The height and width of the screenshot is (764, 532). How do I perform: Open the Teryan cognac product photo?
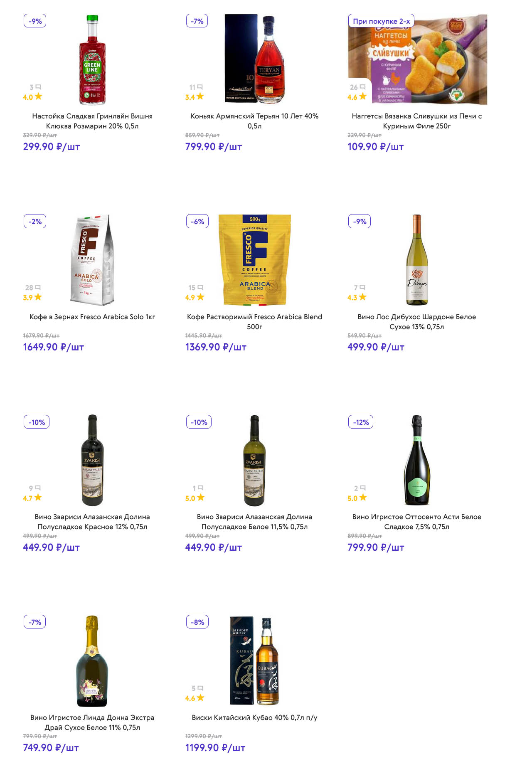(x=255, y=60)
